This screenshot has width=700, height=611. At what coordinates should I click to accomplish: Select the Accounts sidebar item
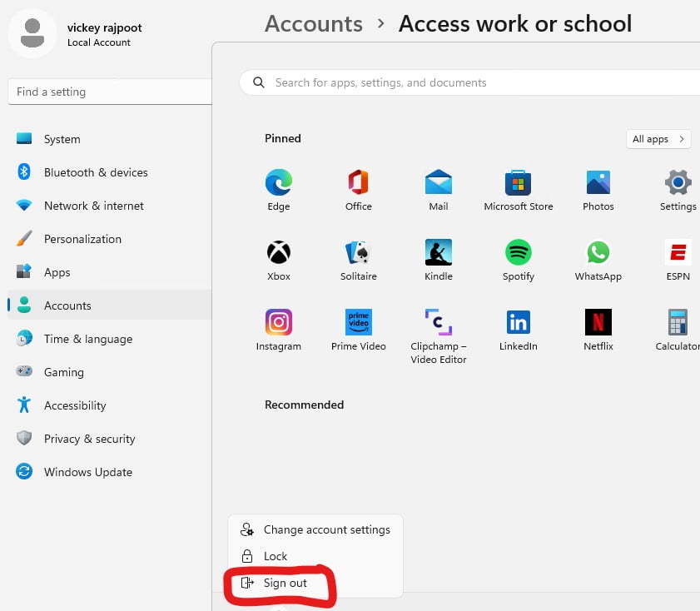tap(109, 305)
